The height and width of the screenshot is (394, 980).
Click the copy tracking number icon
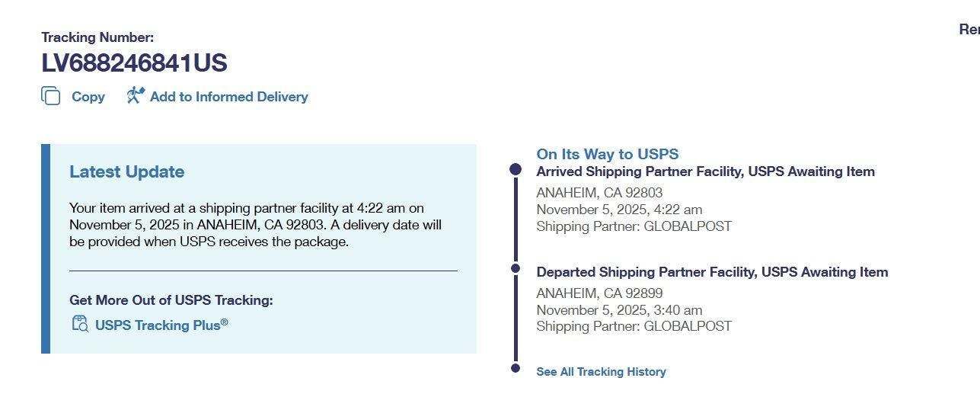coord(51,96)
